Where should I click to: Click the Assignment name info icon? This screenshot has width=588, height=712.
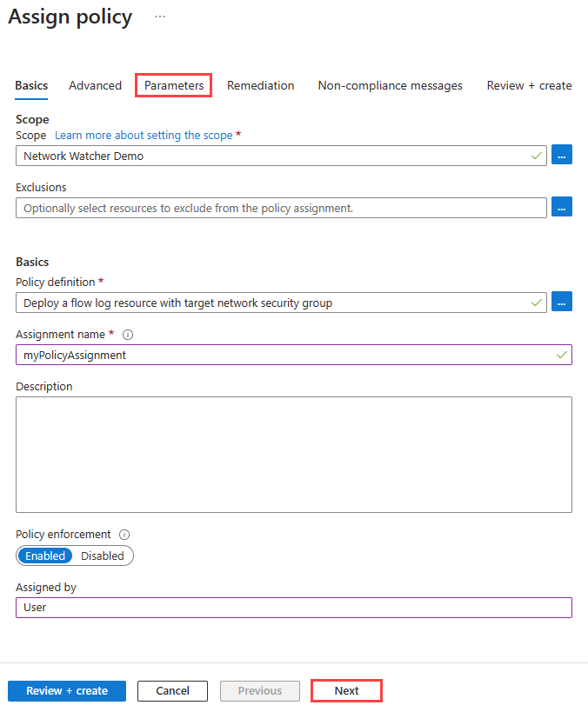point(128,335)
